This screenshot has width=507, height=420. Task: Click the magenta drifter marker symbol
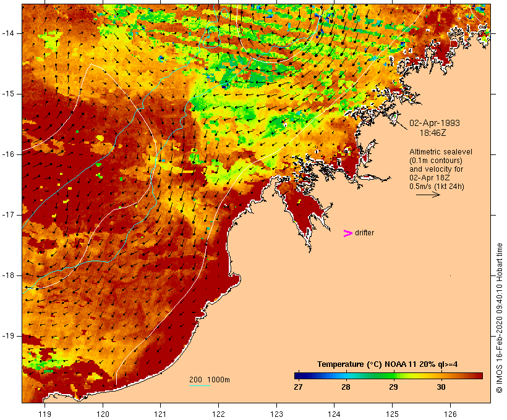(347, 233)
